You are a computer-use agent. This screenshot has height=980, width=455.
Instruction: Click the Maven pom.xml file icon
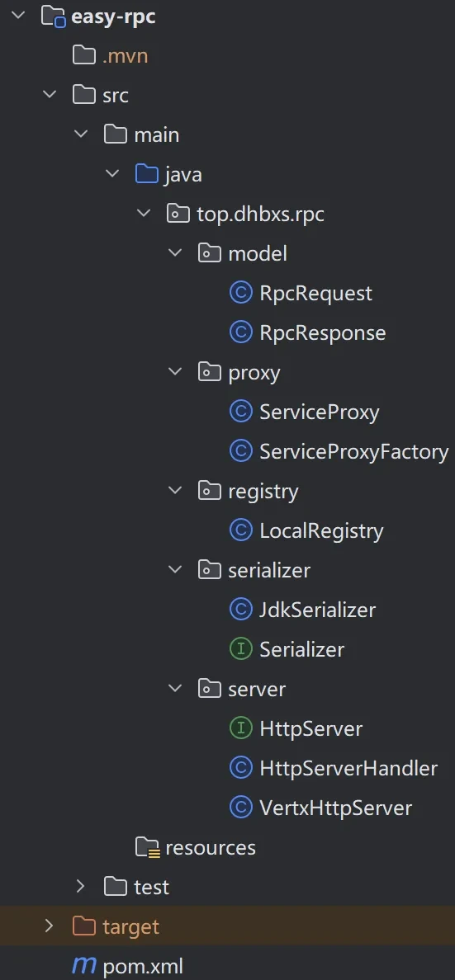[84, 966]
